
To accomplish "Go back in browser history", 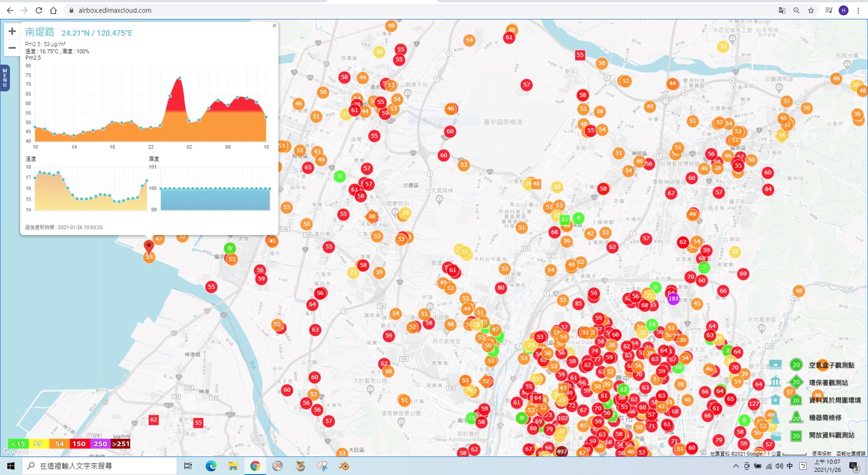I will pyautogui.click(x=10, y=10).
